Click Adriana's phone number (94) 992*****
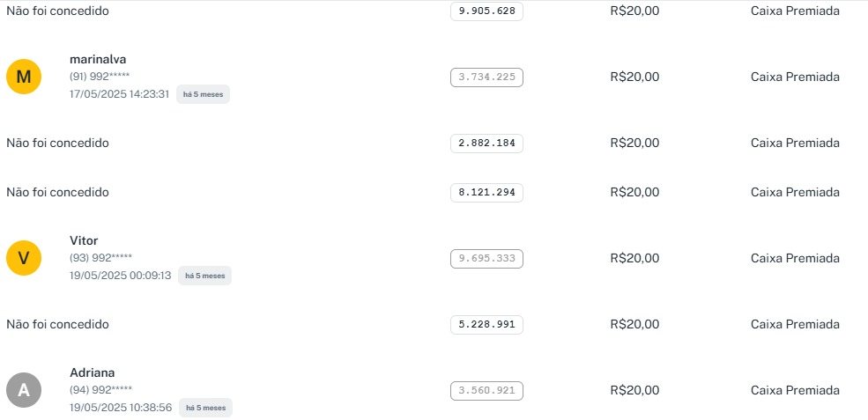868x420 pixels. (x=100, y=389)
